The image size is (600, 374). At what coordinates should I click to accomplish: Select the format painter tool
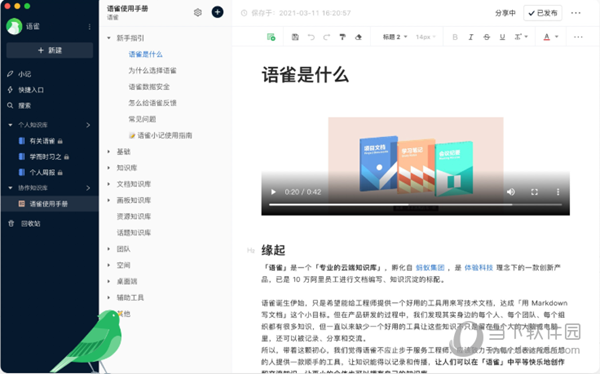342,37
